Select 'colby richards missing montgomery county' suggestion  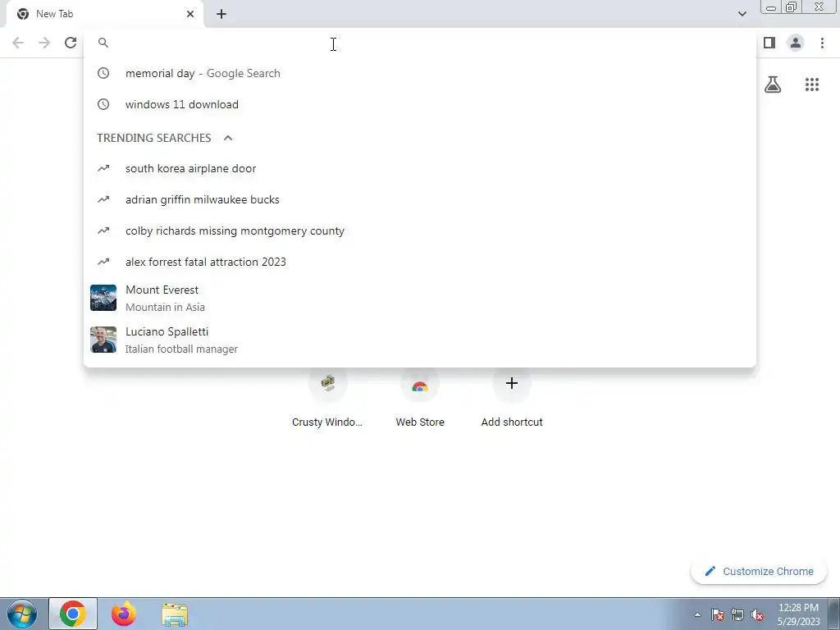pyautogui.click(x=420, y=231)
